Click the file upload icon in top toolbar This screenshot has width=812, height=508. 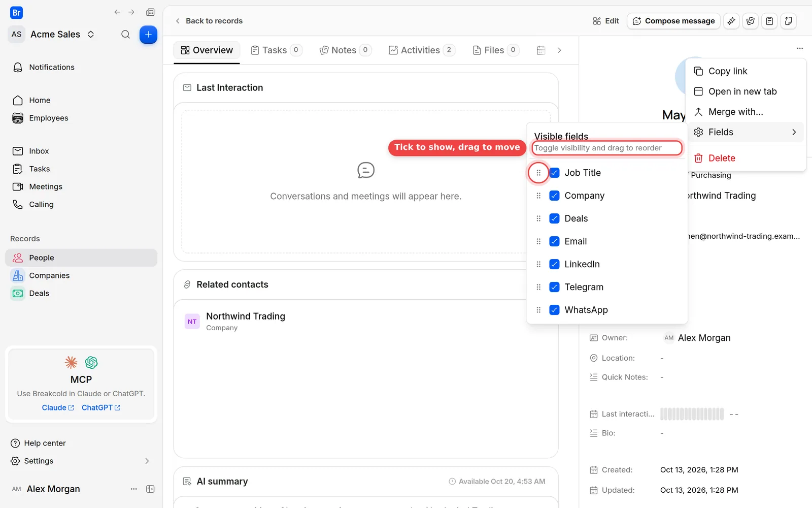pos(788,21)
